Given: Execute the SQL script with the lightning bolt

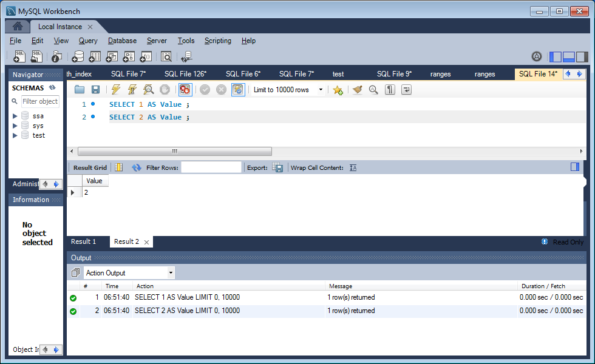Looking at the screenshot, I should tap(115, 89).
